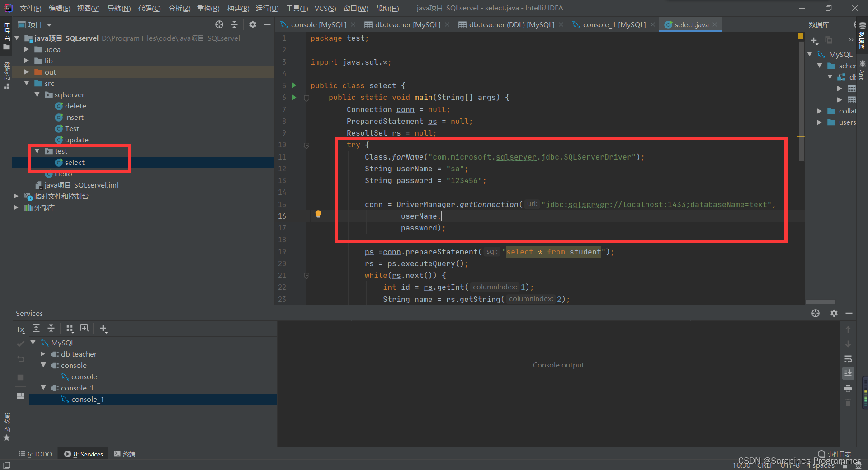
Task: Collapse all in Services toolbar
Action: pyautogui.click(x=51, y=329)
